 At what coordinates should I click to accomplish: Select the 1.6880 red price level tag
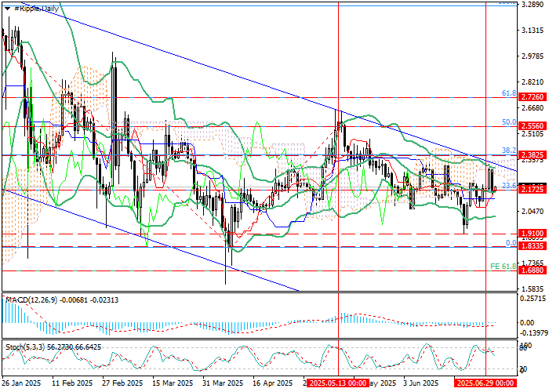pyautogui.click(x=532, y=270)
